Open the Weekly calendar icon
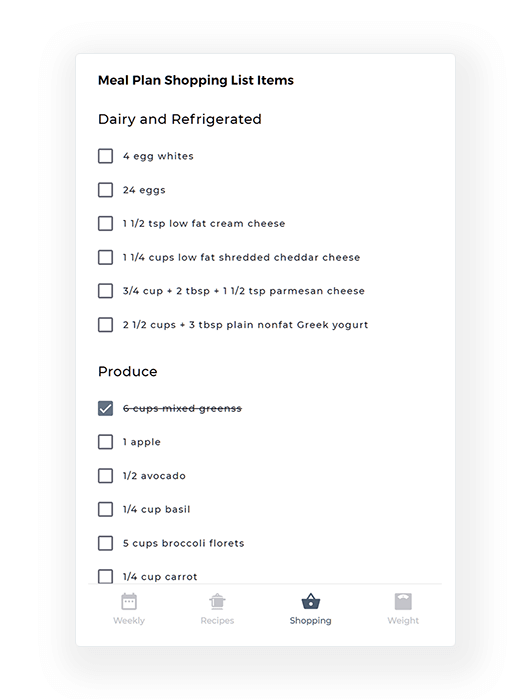Image resolution: width=530 pixels, height=699 pixels. pyautogui.click(x=129, y=601)
